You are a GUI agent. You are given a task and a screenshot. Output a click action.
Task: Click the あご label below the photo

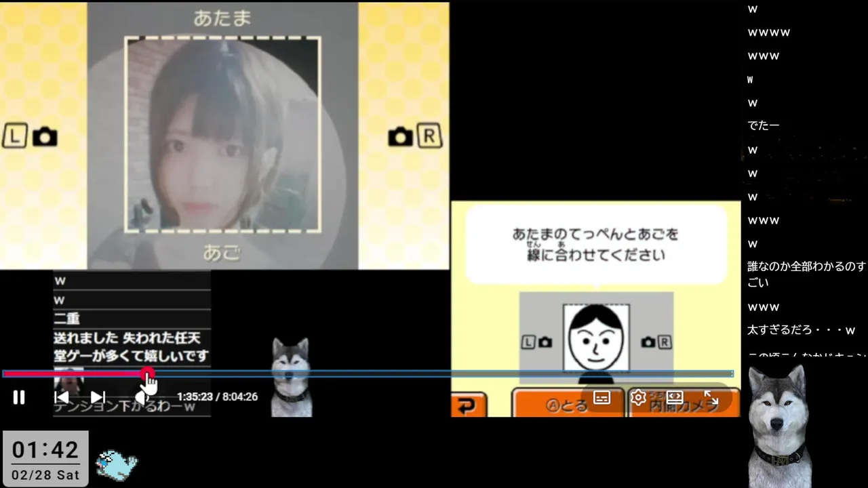pyautogui.click(x=222, y=253)
